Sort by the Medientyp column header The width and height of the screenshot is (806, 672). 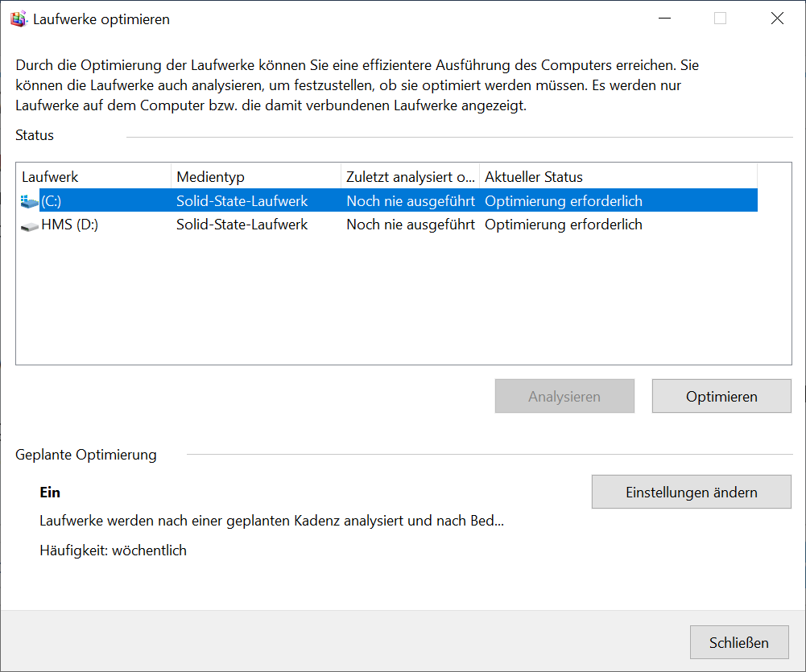(256, 177)
